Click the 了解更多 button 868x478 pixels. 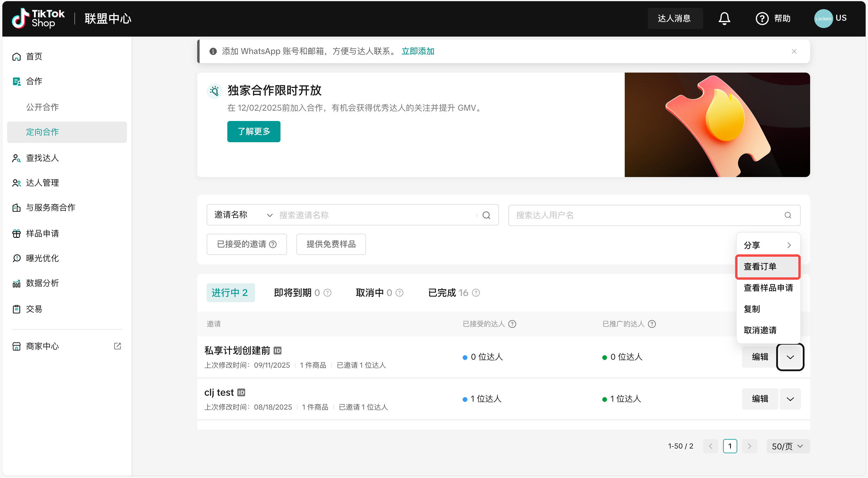pos(253,131)
